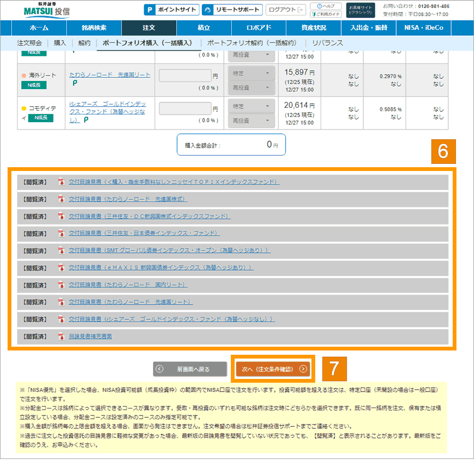Click the P point icon beside iシェアーズ ゴールド fund

click(86, 120)
